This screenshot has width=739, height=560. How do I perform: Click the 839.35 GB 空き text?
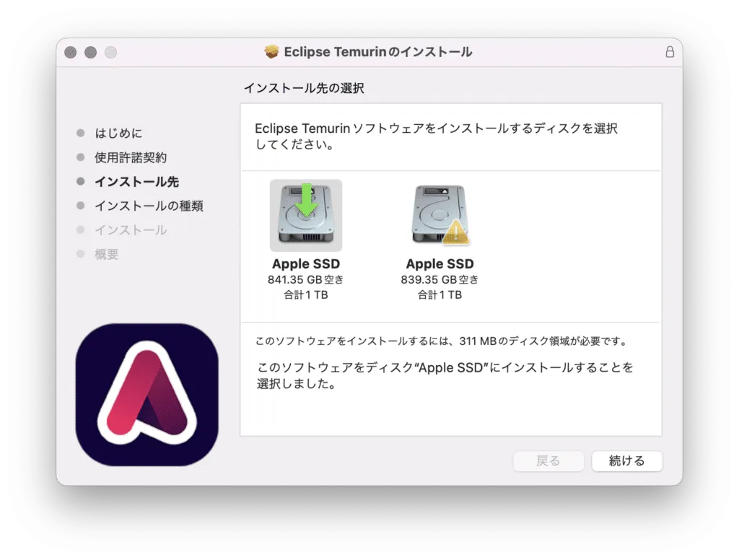[x=440, y=279]
